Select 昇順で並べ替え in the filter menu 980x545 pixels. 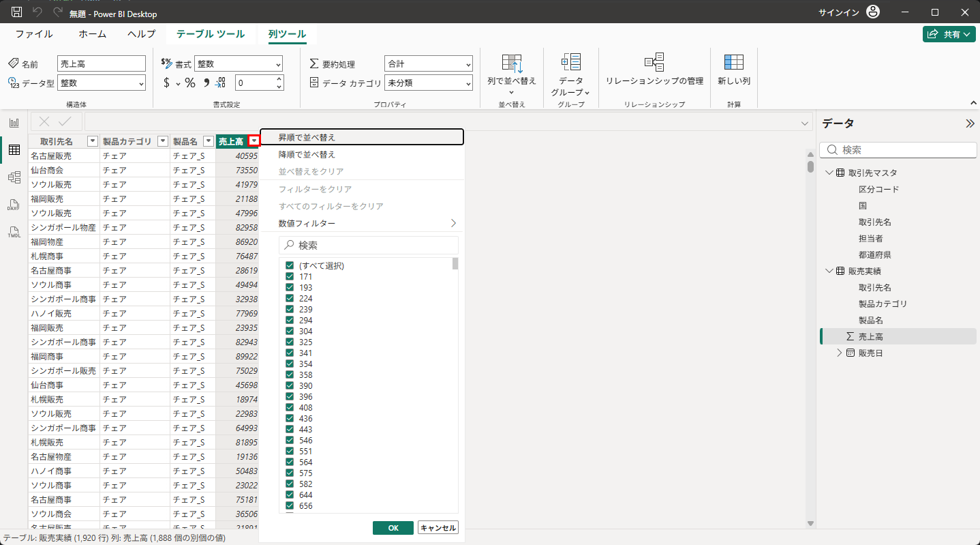(x=362, y=137)
